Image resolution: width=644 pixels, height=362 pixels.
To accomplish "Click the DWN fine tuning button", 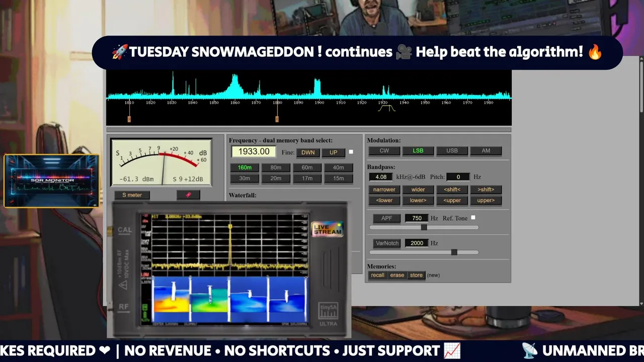I will 308,152.
